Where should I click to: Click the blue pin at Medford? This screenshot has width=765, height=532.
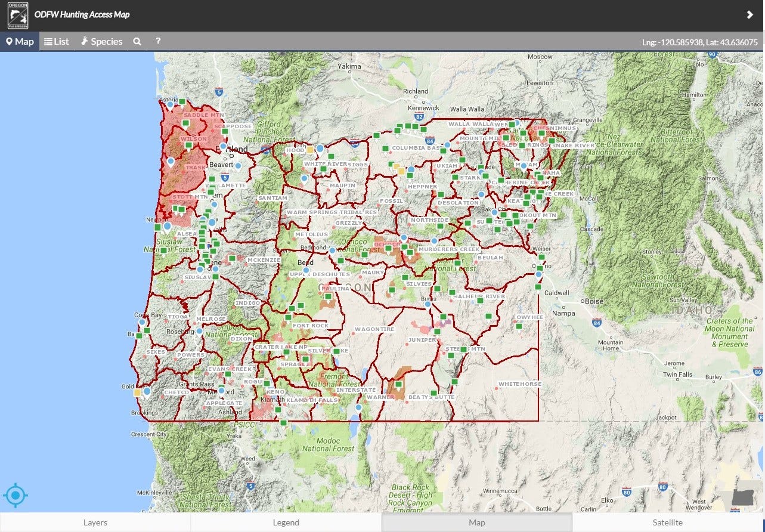click(x=221, y=391)
